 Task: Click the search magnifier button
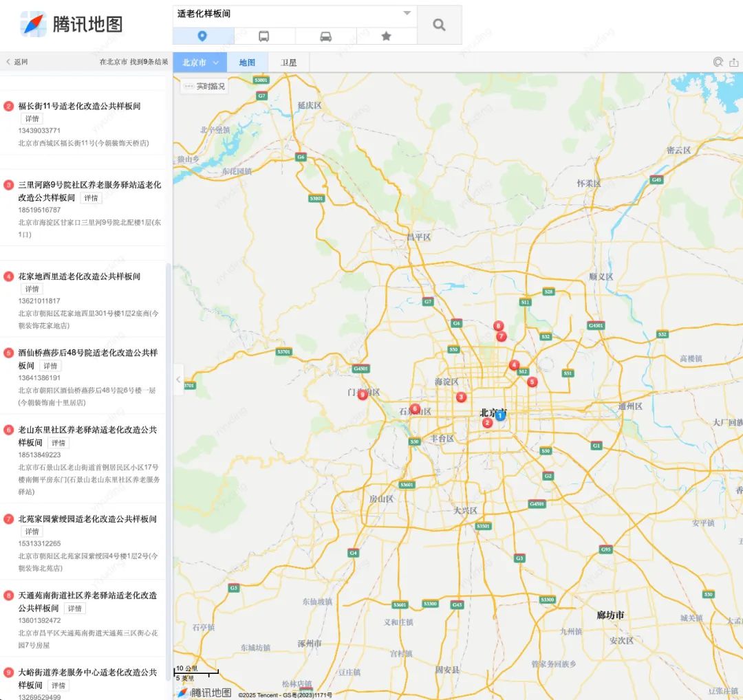pos(439,25)
